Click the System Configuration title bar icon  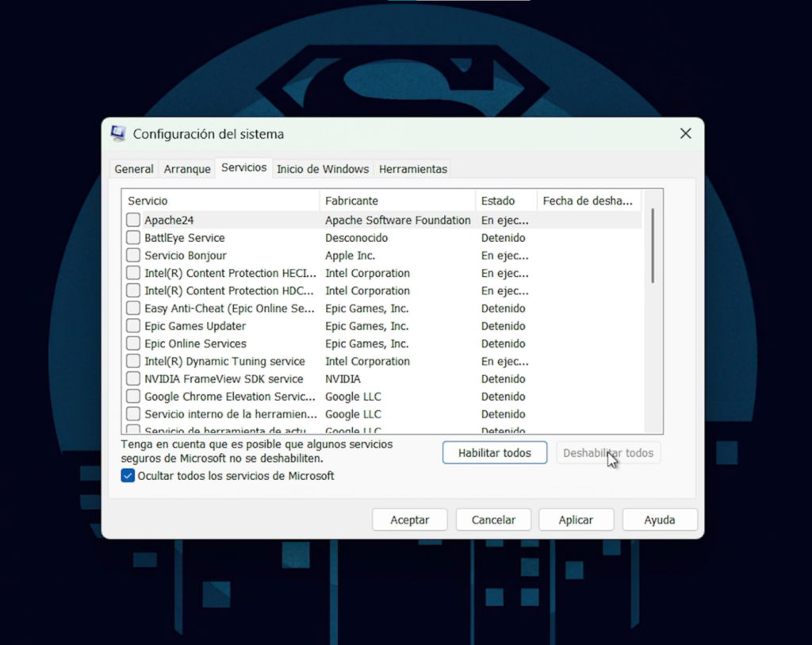[117, 133]
